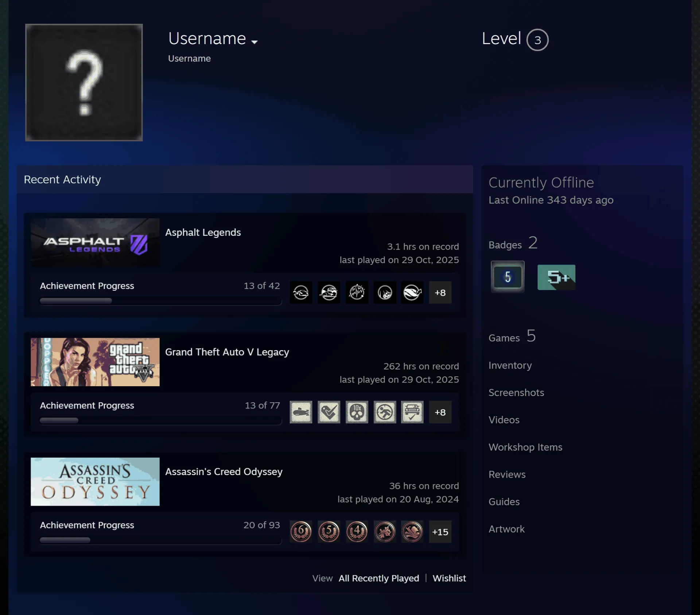This screenshot has width=700, height=615.
Task: Click the GTA V 10x skull achievement
Action: 357,412
